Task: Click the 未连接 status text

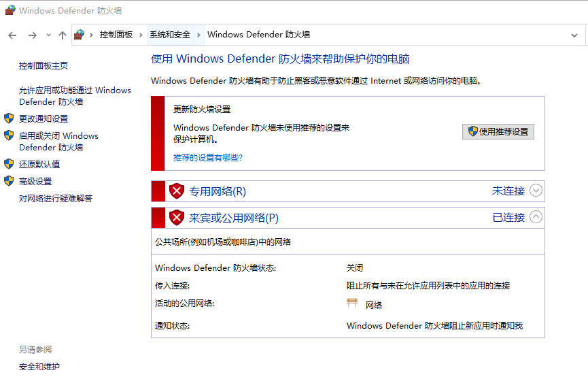Action: [508, 191]
